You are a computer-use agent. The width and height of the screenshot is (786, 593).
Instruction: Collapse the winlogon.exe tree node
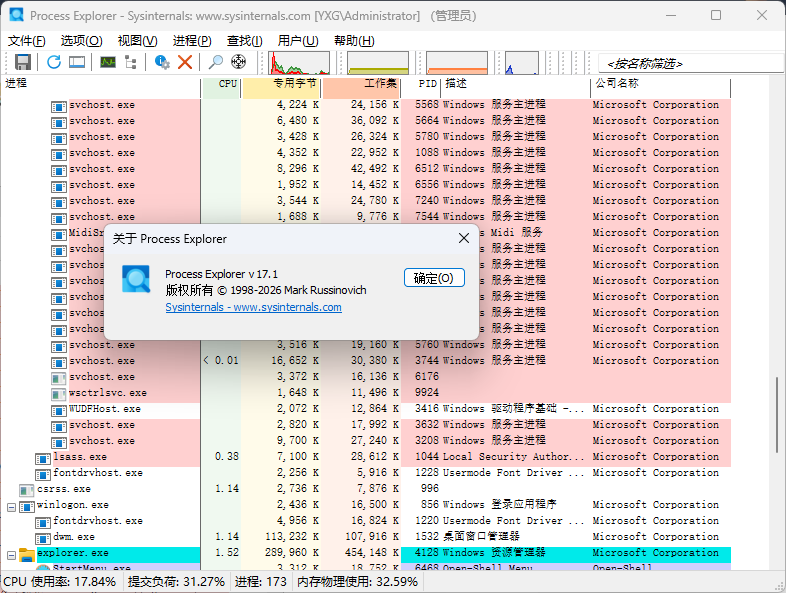(11, 507)
